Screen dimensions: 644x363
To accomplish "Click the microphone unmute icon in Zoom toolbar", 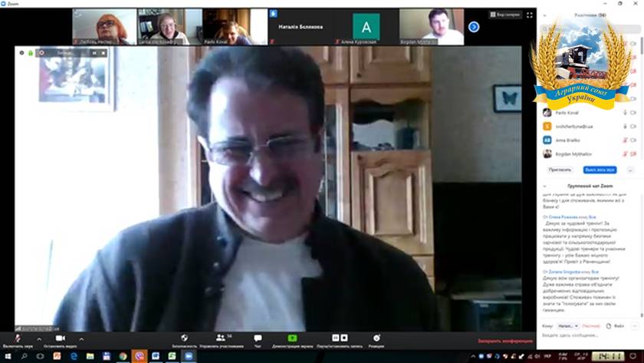I will coord(17,338).
